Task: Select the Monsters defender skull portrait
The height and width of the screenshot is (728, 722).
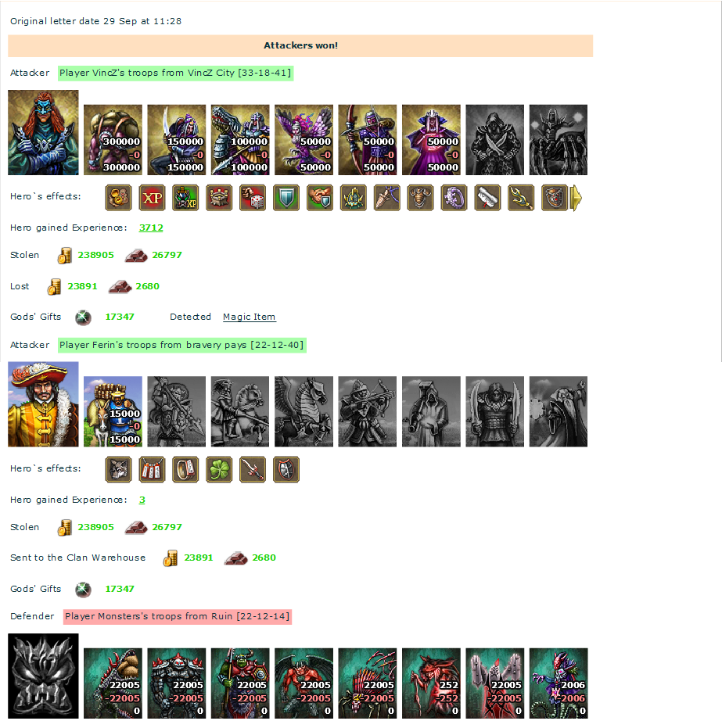Action: 43,676
